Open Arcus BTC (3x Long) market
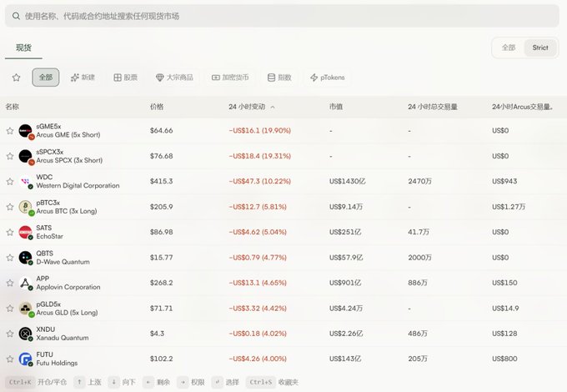 (x=67, y=211)
